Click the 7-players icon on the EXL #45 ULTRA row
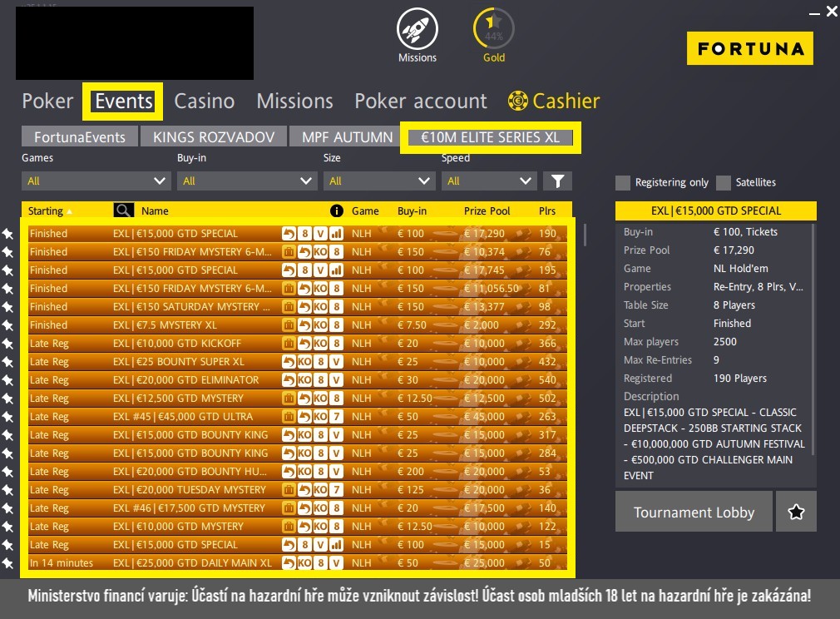 tap(337, 417)
